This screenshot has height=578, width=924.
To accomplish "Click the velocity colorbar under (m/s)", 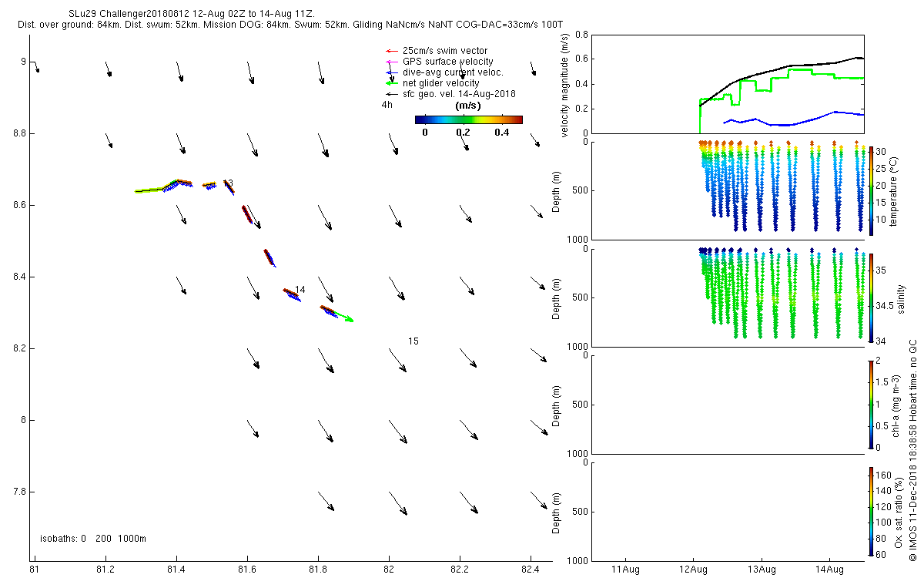I will [x=468, y=119].
